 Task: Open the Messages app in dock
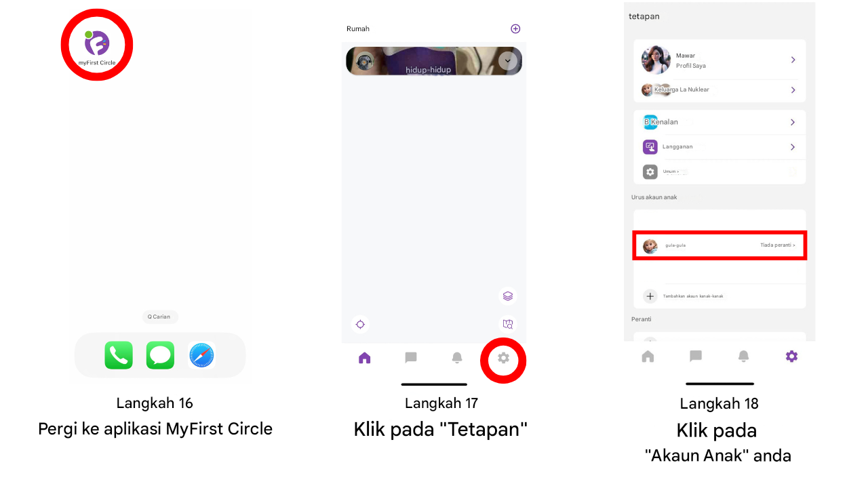[x=160, y=355]
